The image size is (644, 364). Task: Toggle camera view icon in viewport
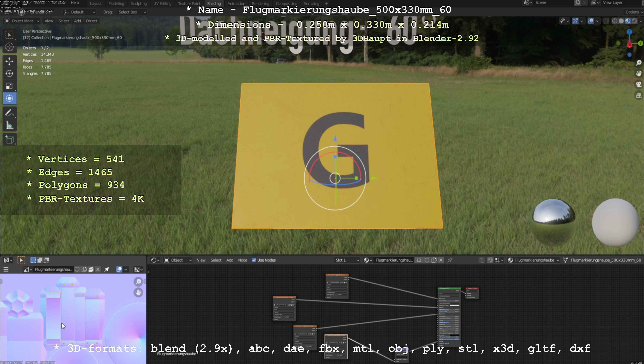(x=638, y=85)
